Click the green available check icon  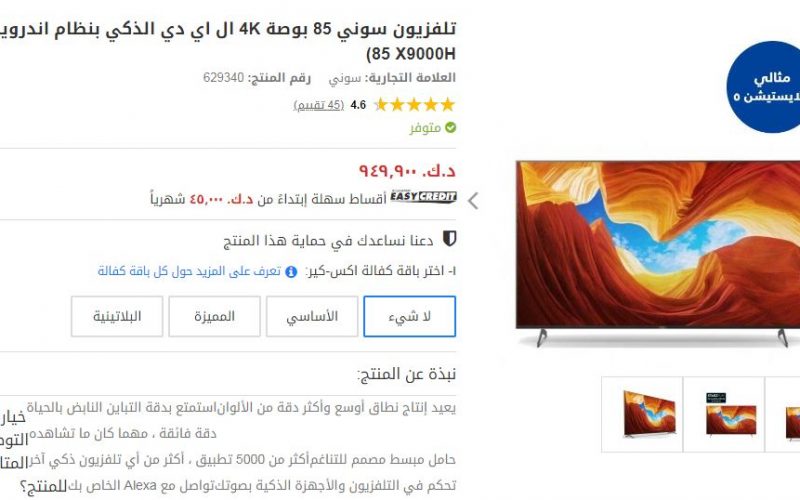click(x=450, y=128)
